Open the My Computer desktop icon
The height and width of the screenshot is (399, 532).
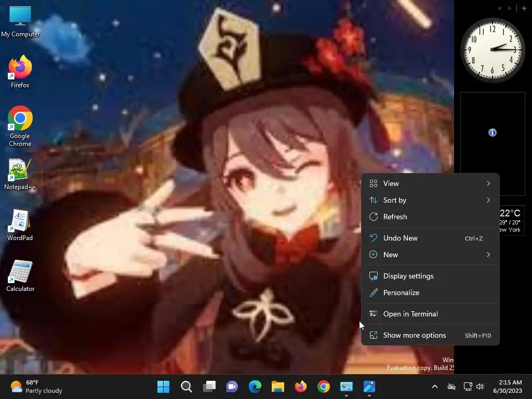point(20,22)
